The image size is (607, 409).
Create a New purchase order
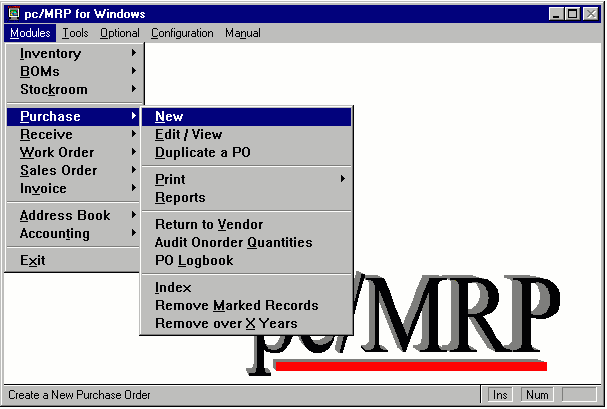point(247,116)
